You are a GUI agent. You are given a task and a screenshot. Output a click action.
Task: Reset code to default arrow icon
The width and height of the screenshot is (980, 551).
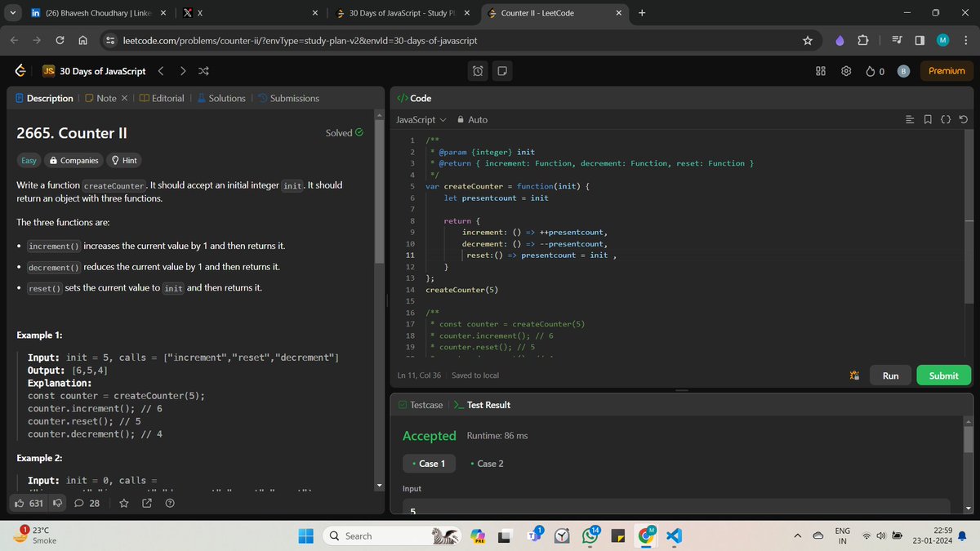tap(964, 119)
